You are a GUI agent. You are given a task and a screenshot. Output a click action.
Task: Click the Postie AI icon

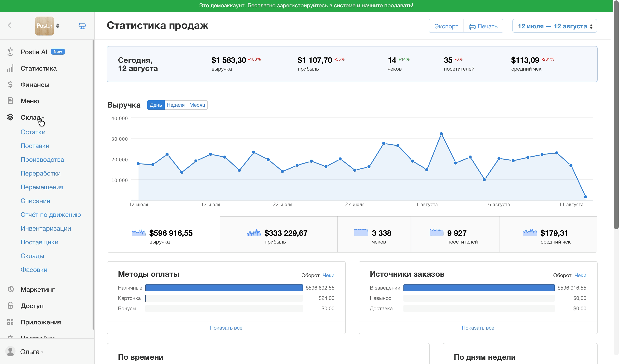click(10, 52)
